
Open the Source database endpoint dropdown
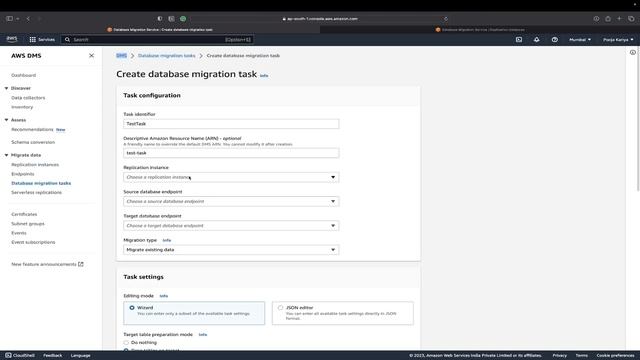[231, 201]
